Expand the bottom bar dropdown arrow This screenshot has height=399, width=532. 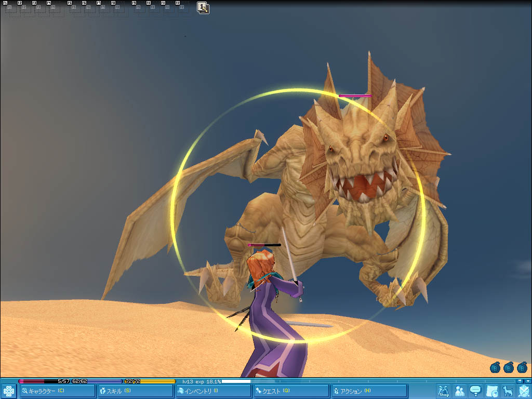528,381
